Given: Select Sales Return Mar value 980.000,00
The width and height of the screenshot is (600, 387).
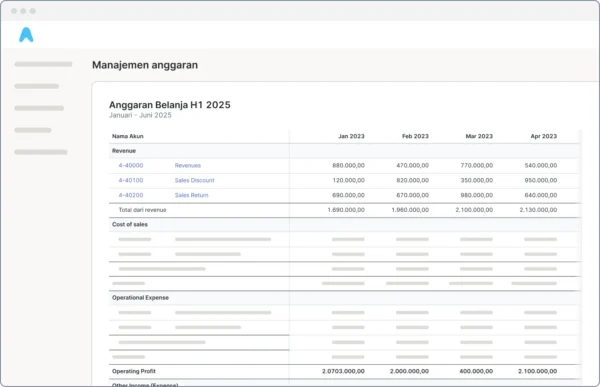Looking at the screenshot, I should (x=477, y=195).
